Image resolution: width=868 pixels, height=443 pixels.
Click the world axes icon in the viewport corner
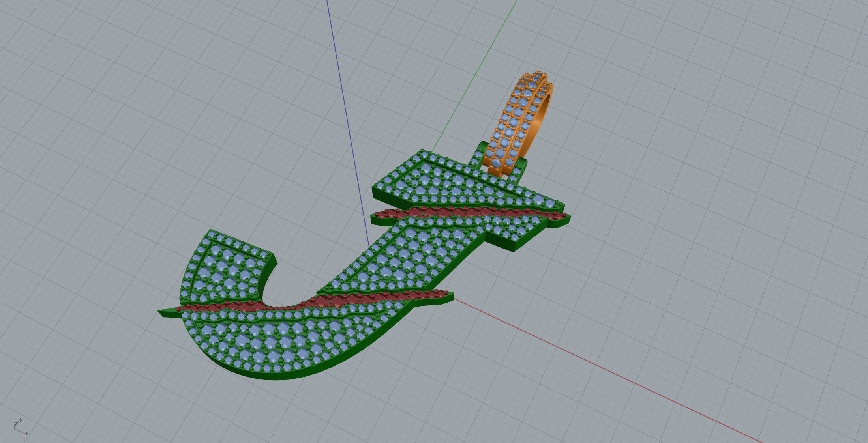point(21,426)
